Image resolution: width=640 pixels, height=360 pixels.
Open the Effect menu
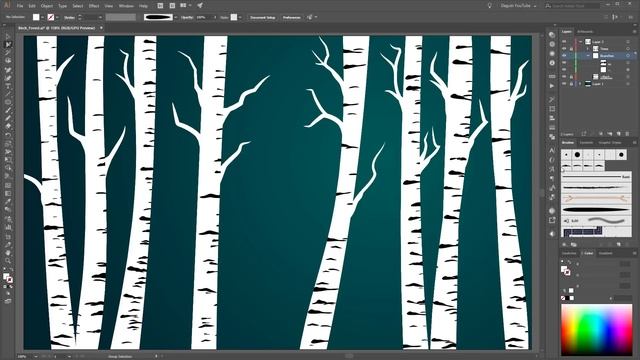point(94,6)
